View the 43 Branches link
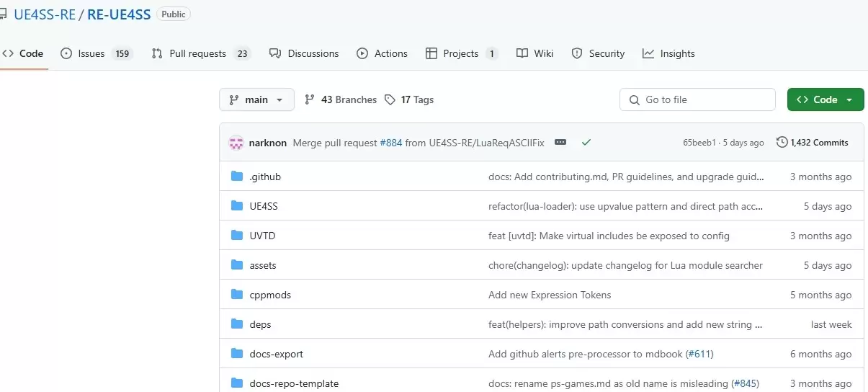The height and width of the screenshot is (392, 868). (341, 100)
